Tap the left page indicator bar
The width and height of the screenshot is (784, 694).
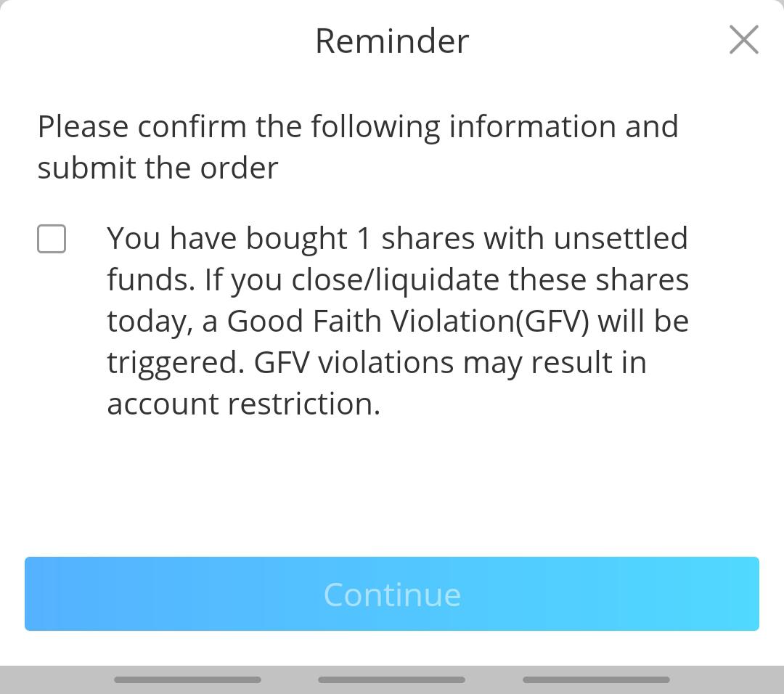coord(187,680)
